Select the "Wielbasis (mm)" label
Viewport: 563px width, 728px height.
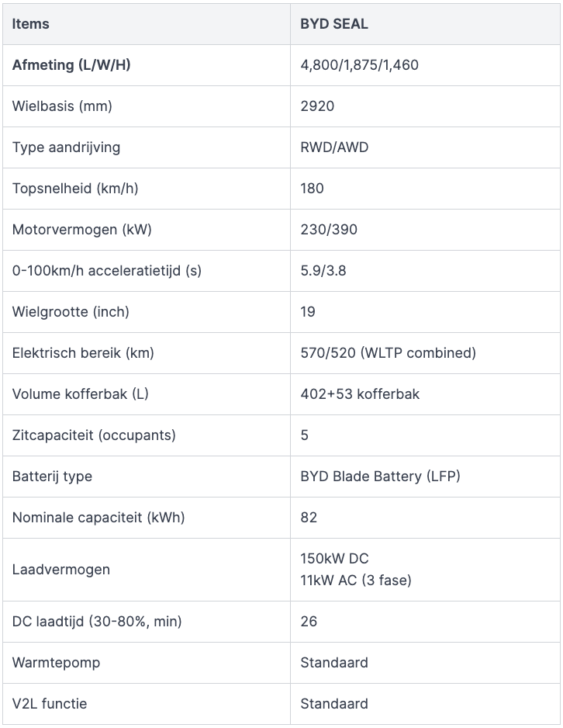(x=62, y=106)
